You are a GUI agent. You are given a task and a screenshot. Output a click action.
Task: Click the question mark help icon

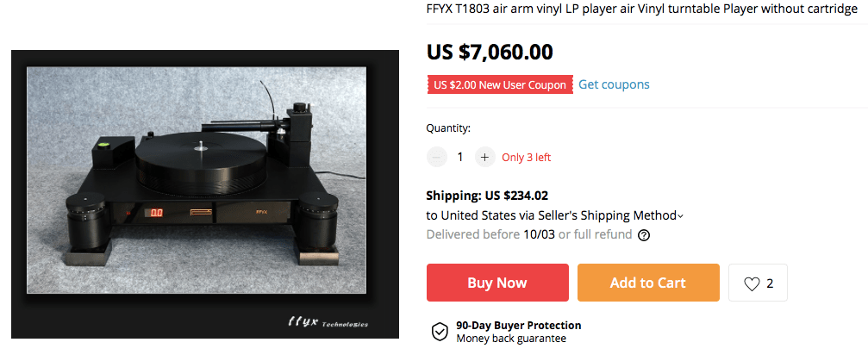(x=643, y=234)
